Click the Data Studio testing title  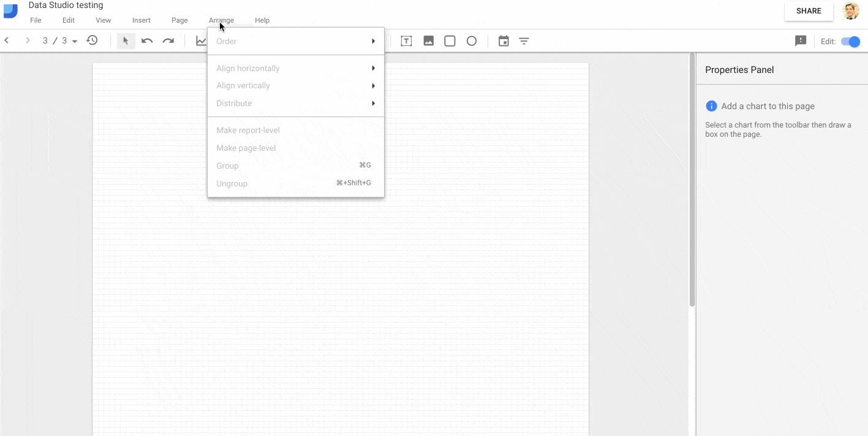tap(66, 6)
